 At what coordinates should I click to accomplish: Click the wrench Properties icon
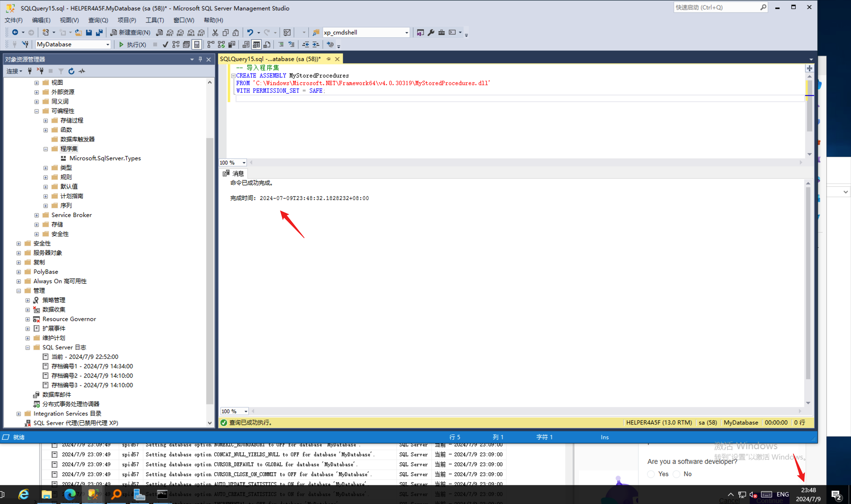point(431,33)
